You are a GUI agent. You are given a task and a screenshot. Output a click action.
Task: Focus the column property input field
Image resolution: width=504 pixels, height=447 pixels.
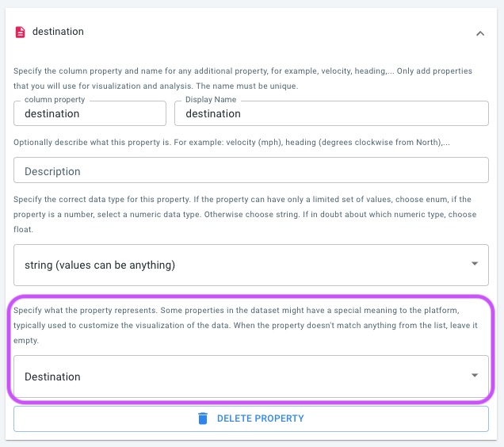pos(90,113)
